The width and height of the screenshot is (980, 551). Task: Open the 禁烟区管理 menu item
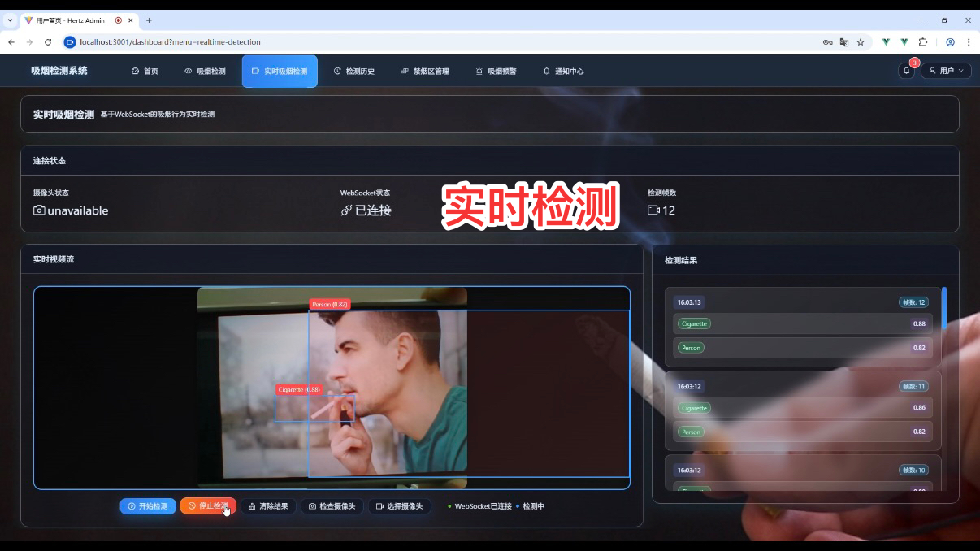tap(425, 72)
